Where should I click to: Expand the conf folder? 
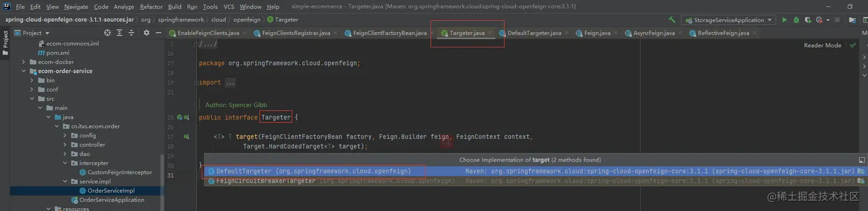(x=32, y=89)
